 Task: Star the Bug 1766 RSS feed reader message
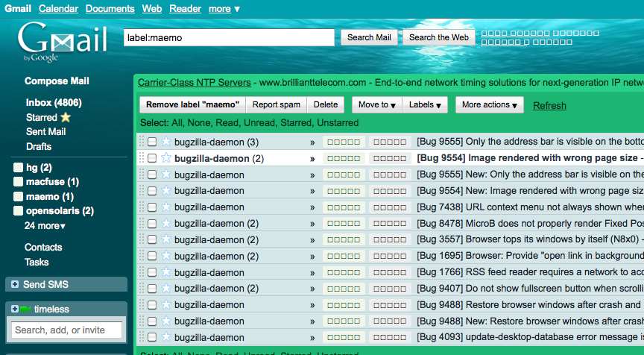[166, 272]
